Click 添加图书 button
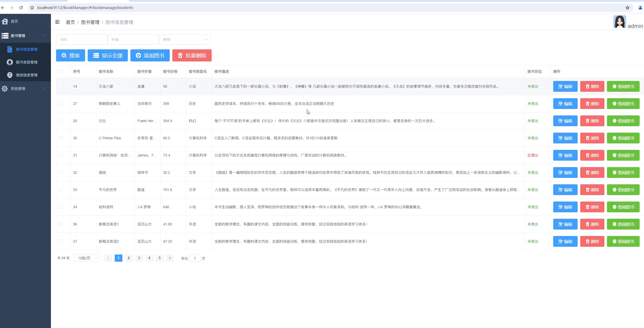644x328 pixels. (x=150, y=56)
